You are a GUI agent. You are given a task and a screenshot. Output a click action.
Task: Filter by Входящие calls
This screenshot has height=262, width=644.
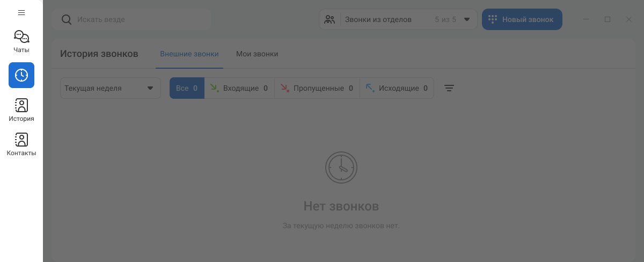coord(239,88)
